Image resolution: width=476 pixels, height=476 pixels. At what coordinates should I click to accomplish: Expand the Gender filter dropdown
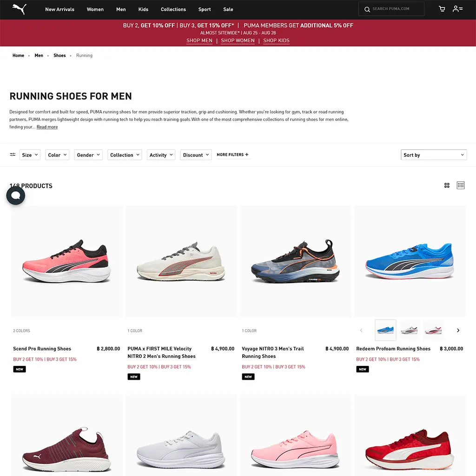pos(88,155)
